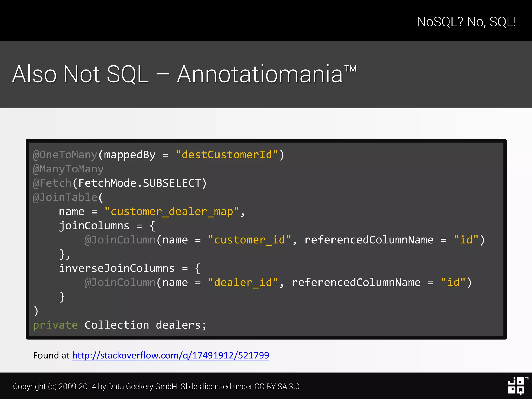Click the @Fetch annotation
The height and width of the screenshot is (399, 532).
pos(52,183)
